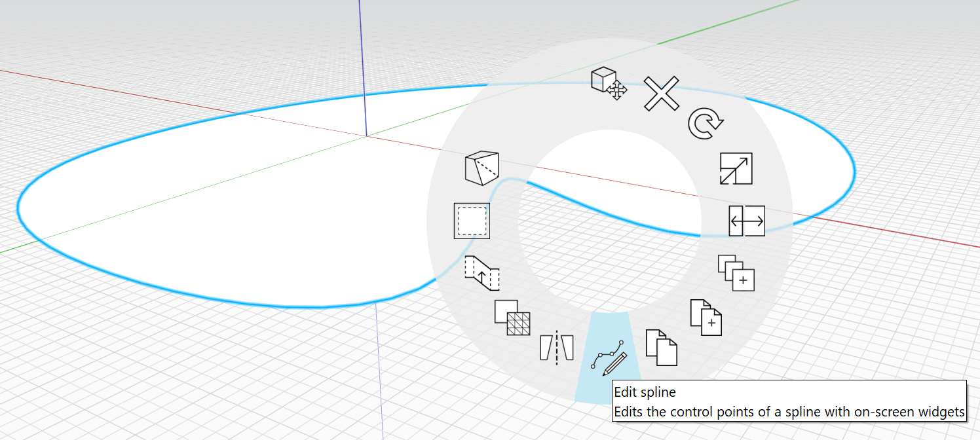This screenshot has height=440, width=980.
Task: Click the two documents with plus icon
Action: 706,318
